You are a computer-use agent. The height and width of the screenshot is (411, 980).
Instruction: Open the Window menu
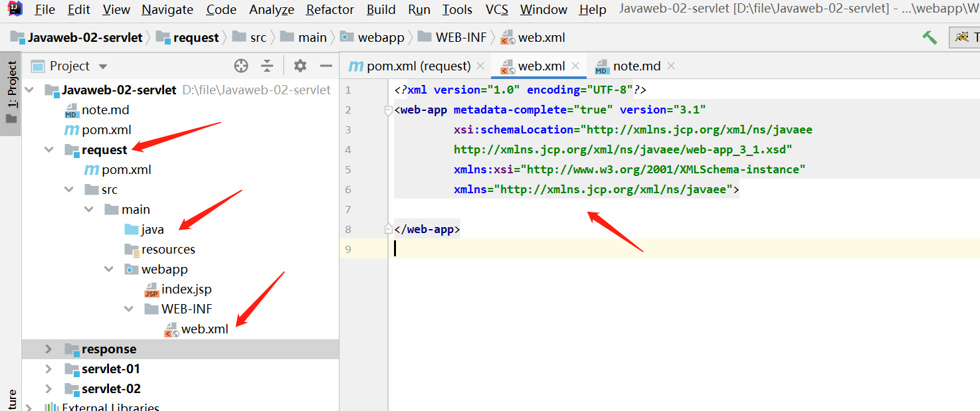[x=544, y=10]
